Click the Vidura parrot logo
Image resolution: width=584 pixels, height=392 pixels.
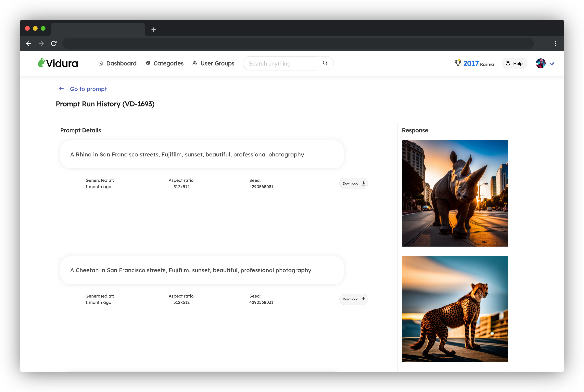42,63
